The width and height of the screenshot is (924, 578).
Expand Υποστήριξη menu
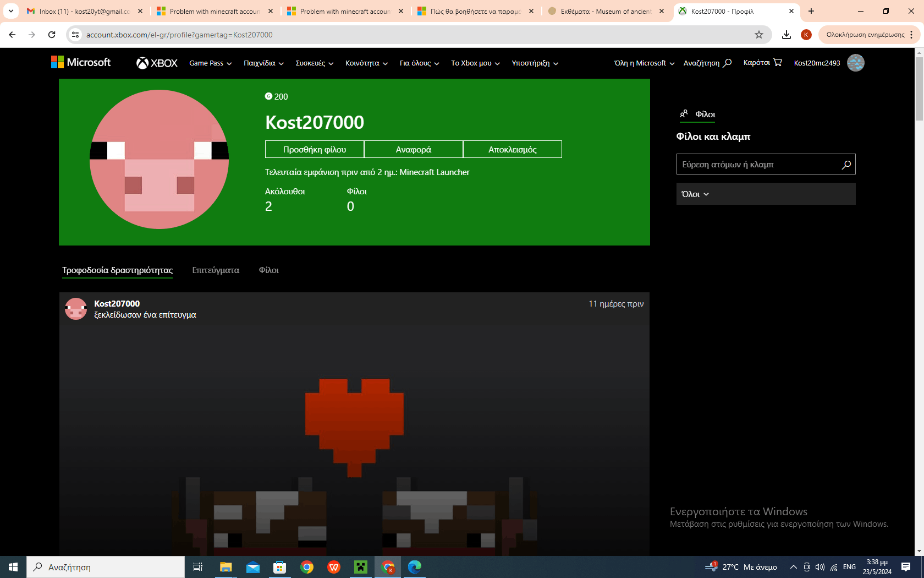point(535,63)
